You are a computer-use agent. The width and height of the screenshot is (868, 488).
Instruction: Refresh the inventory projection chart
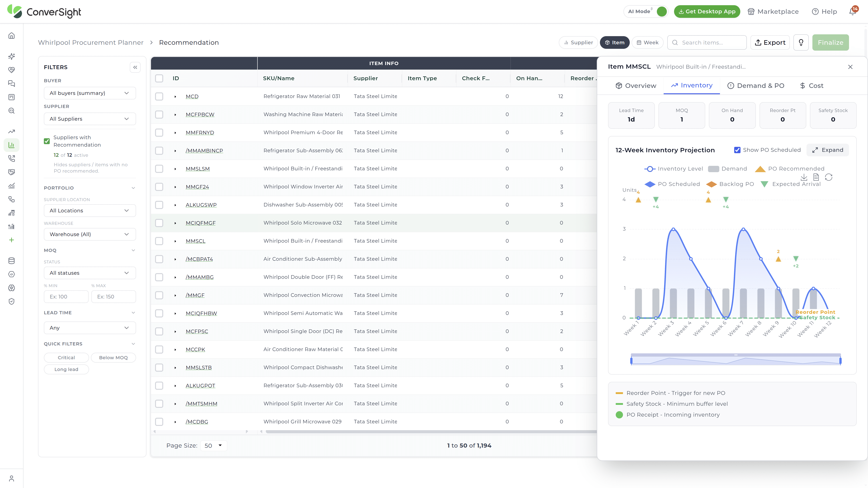(829, 177)
